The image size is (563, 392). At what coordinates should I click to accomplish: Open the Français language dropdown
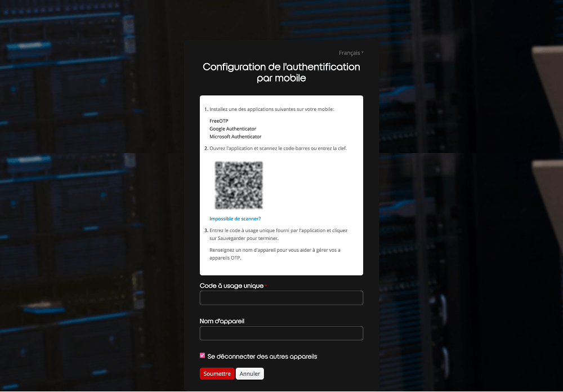[349, 53]
